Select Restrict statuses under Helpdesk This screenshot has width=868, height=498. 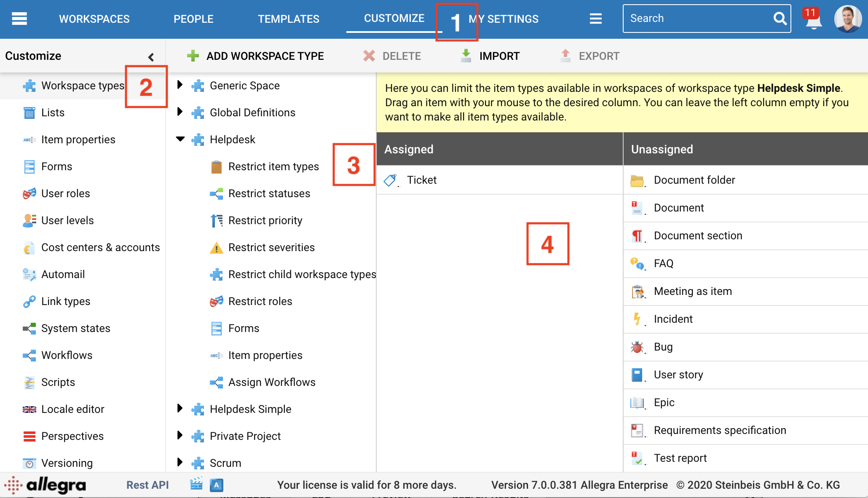269,193
